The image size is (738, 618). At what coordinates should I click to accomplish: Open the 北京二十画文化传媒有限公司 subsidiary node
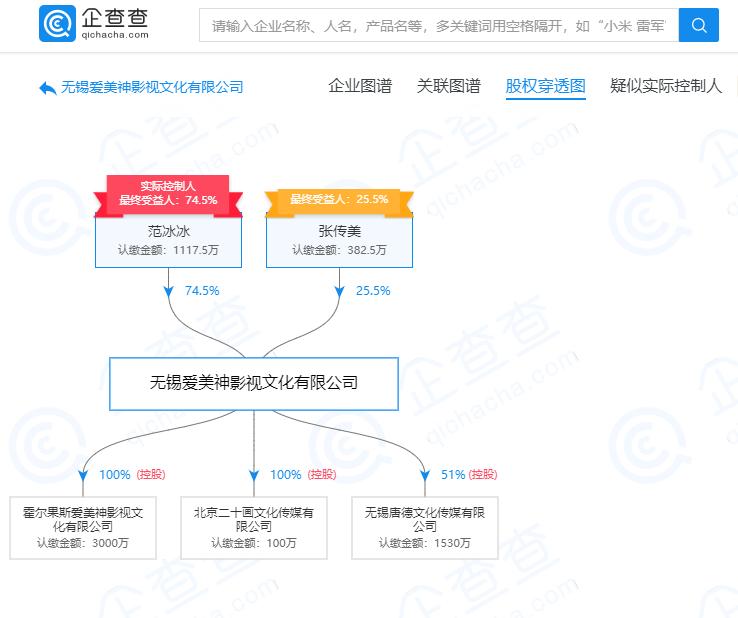(x=254, y=528)
